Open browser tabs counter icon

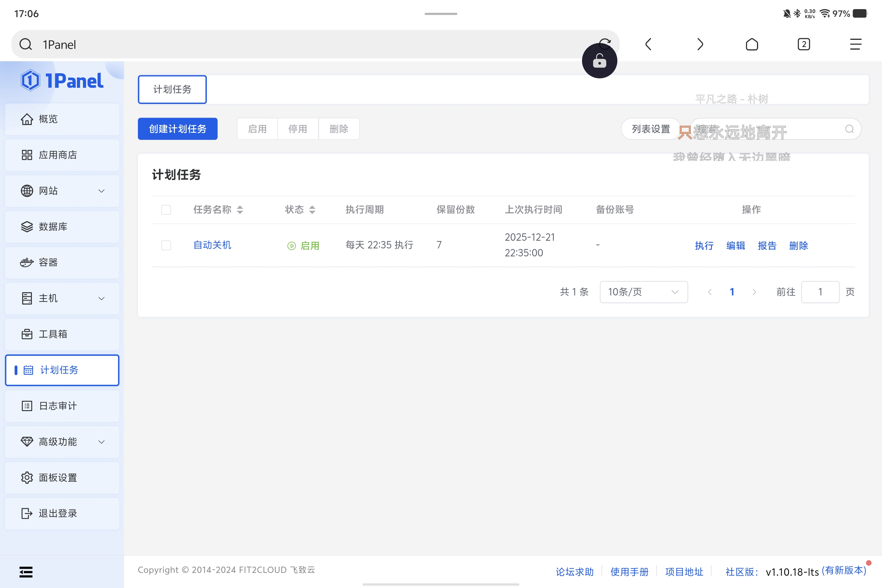(804, 44)
